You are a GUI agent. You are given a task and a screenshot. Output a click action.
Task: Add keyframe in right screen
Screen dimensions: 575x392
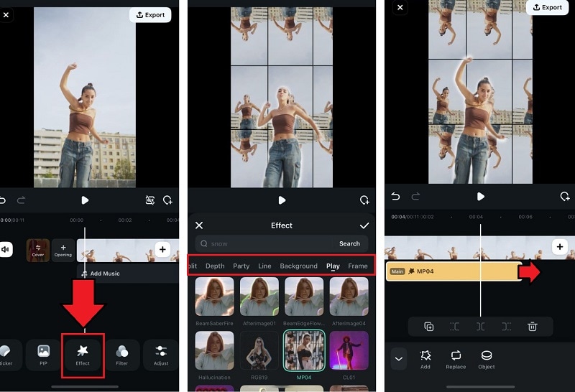click(x=565, y=197)
